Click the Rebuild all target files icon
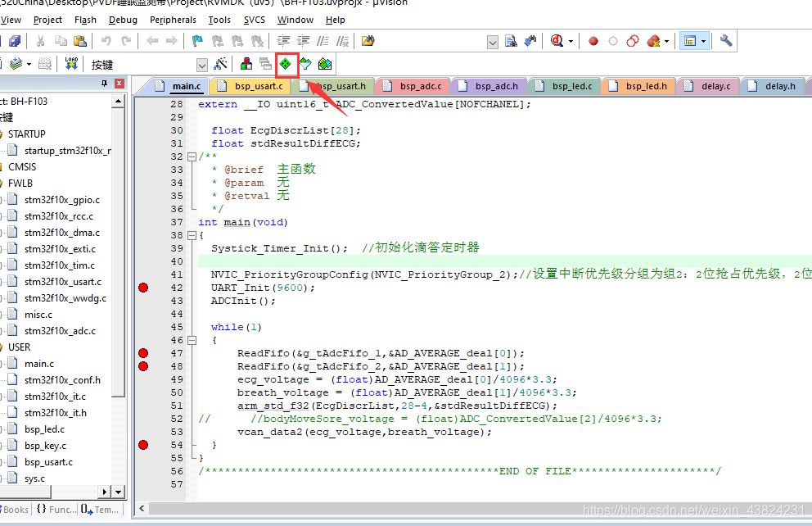812x526 pixels. (16, 64)
